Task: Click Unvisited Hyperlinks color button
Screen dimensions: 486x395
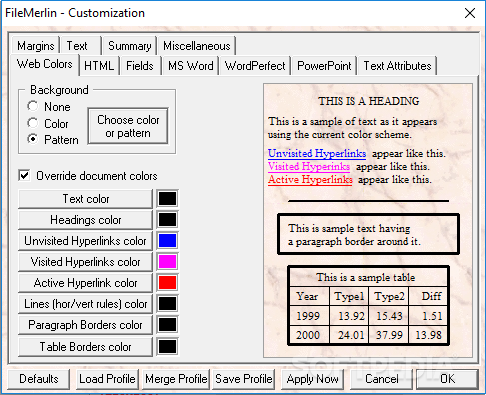Action: pos(86,241)
